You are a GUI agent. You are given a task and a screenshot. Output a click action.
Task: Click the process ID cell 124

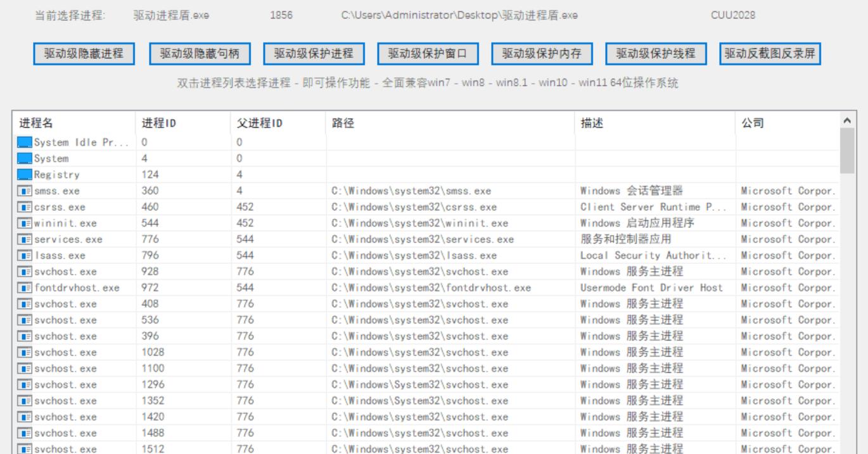tap(150, 175)
